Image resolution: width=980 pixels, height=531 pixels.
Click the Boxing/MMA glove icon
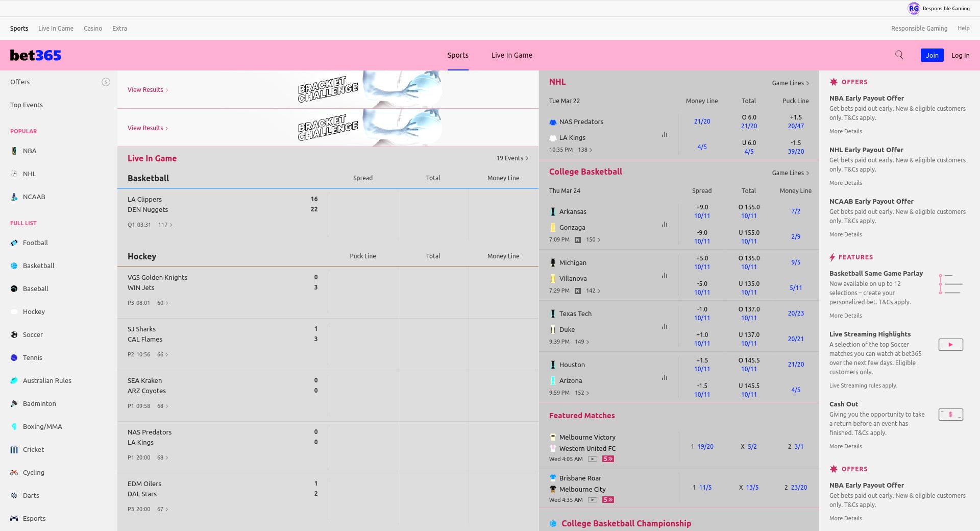[x=14, y=426]
